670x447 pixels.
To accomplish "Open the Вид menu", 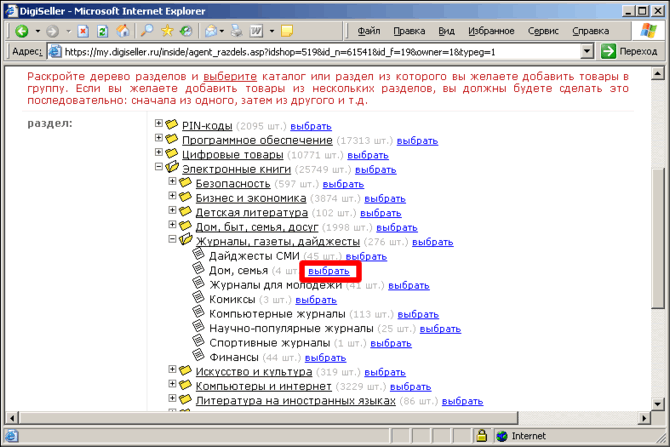I will (446, 31).
